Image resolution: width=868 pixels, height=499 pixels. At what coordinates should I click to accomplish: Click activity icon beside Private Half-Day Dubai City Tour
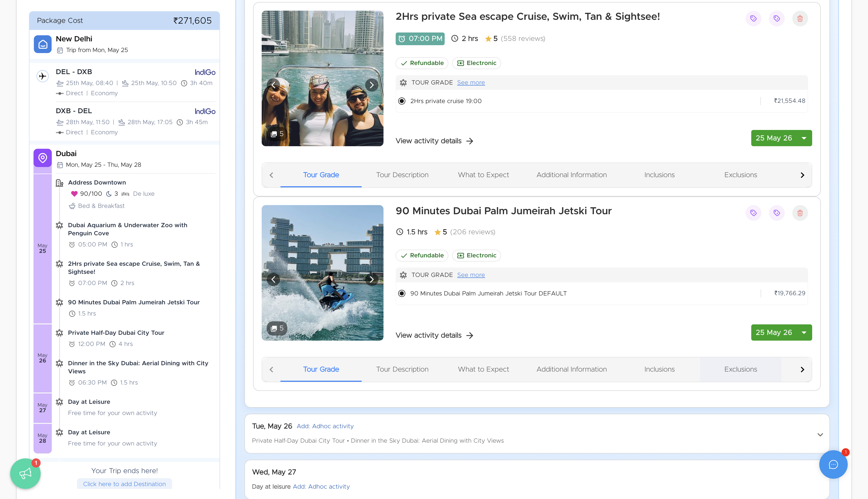point(59,333)
